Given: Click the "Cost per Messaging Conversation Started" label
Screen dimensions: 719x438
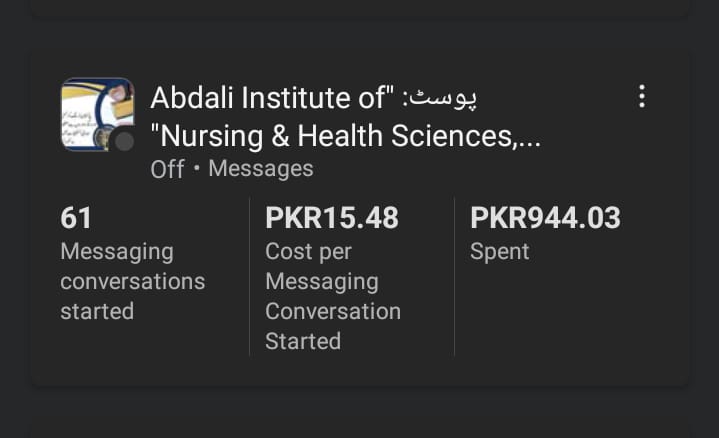Looking at the screenshot, I should point(332,296).
